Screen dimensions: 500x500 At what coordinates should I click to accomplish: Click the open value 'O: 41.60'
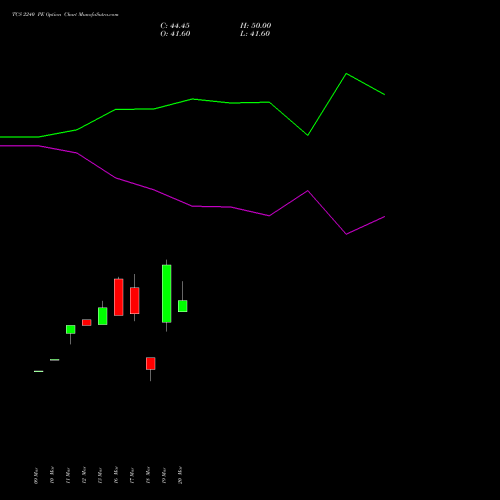click(x=175, y=34)
